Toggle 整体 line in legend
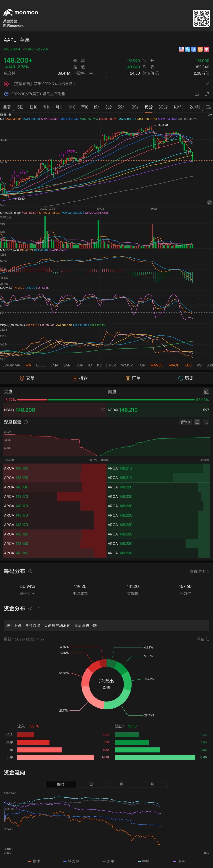This screenshot has height=868, width=213. tap(34, 861)
